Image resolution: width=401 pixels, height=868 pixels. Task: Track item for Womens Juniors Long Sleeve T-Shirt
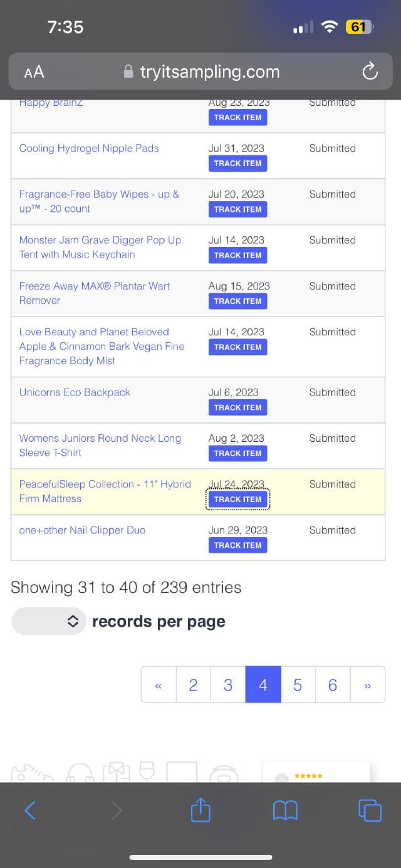click(x=237, y=453)
